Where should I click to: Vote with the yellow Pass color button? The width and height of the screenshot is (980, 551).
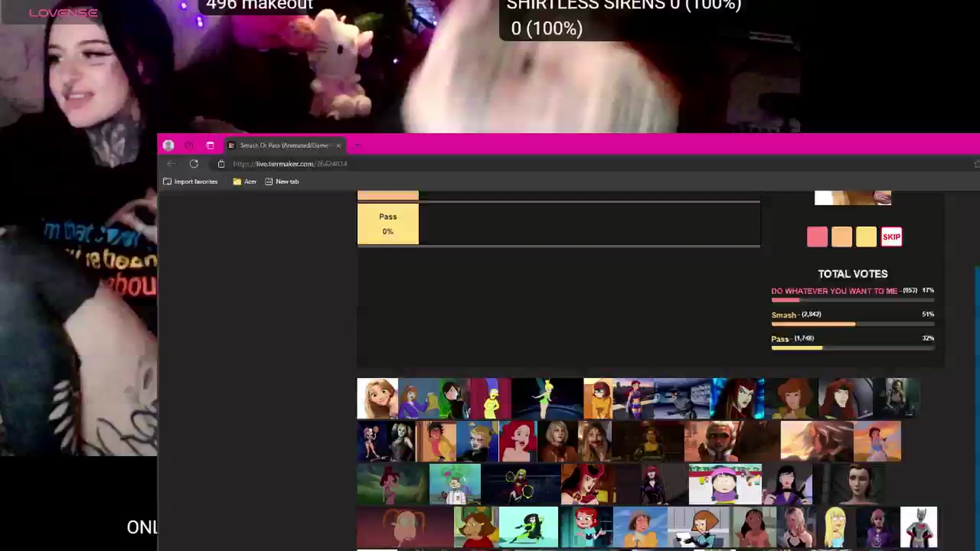(x=866, y=237)
